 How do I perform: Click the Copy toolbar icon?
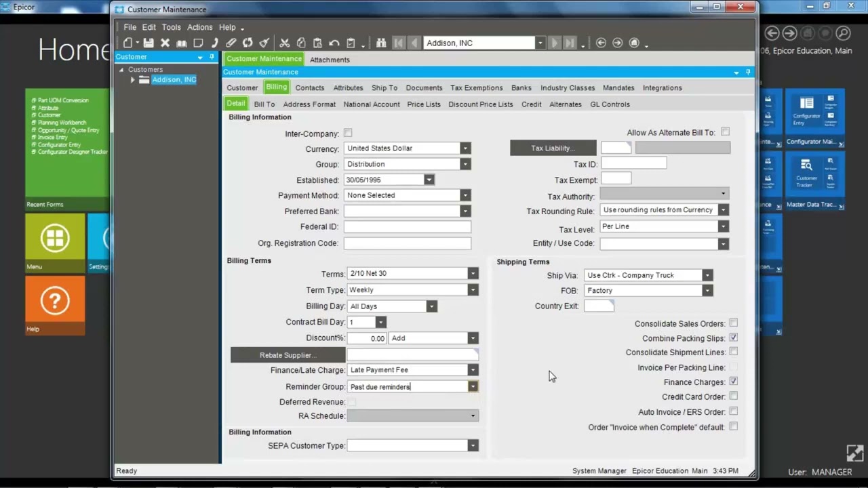coord(301,43)
